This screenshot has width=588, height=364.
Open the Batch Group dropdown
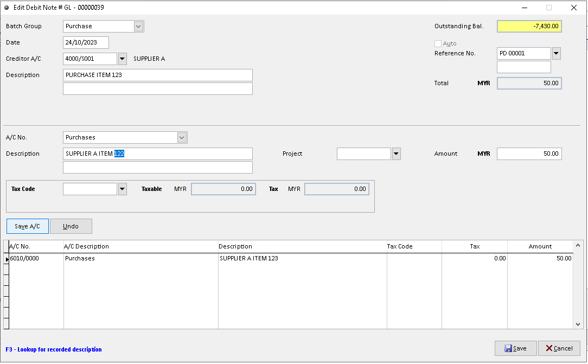point(138,26)
